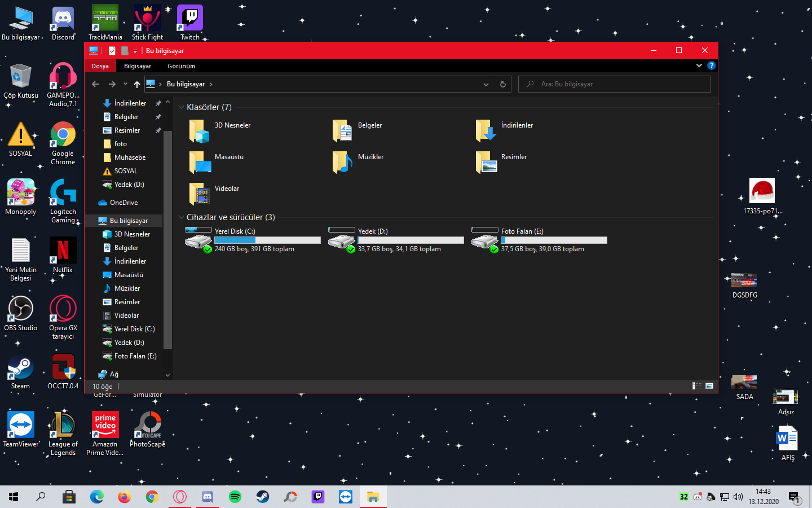Image resolution: width=812 pixels, height=508 pixels.
Task: Select OneDrive in navigation pane
Action: tap(124, 203)
